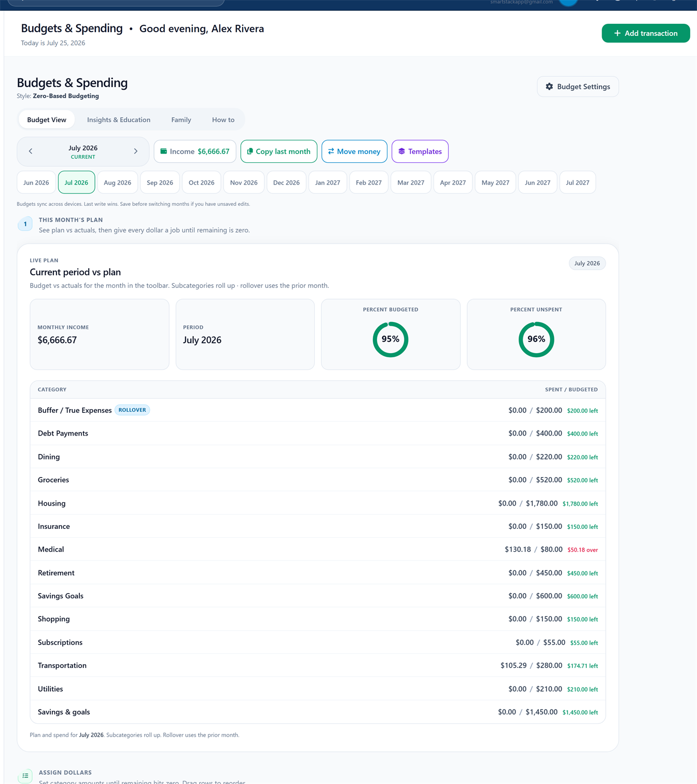Viewport: 697px width, 784px height.
Task: Click the July 2026 period pill
Action: [587, 263]
